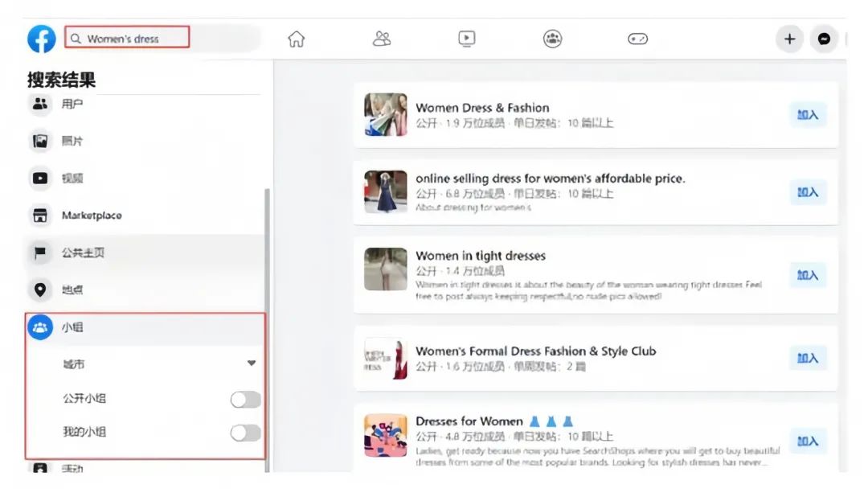
Task: Open the Home icon in top navigation
Action: tap(296, 38)
